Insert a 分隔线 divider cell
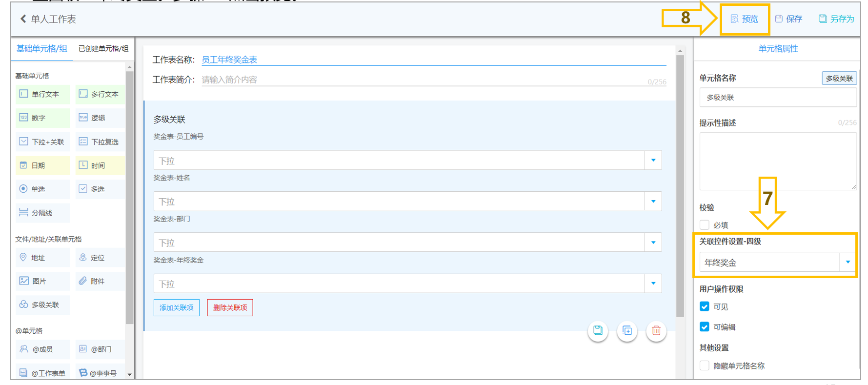The height and width of the screenshot is (385, 868). (43, 213)
